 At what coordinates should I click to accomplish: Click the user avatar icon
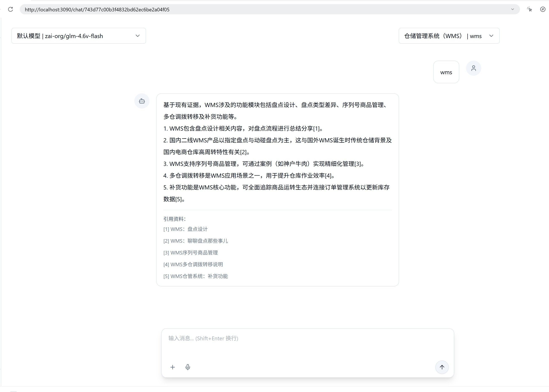pos(473,68)
